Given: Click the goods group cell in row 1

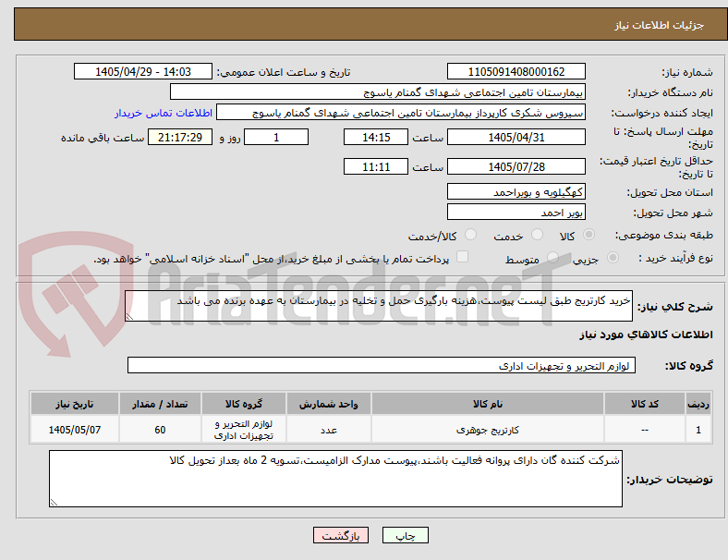Looking at the screenshot, I should (244, 430).
